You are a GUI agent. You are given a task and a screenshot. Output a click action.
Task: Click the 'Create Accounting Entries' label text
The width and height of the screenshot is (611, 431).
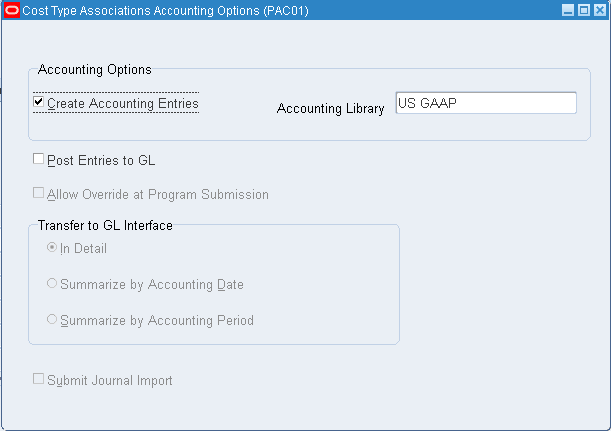pos(122,103)
